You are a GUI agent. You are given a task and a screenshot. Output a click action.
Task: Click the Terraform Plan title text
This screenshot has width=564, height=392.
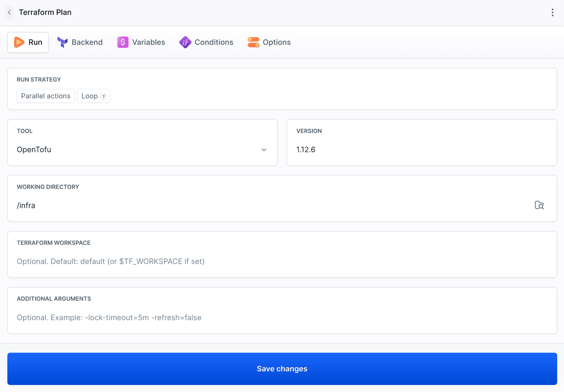pyautogui.click(x=45, y=12)
